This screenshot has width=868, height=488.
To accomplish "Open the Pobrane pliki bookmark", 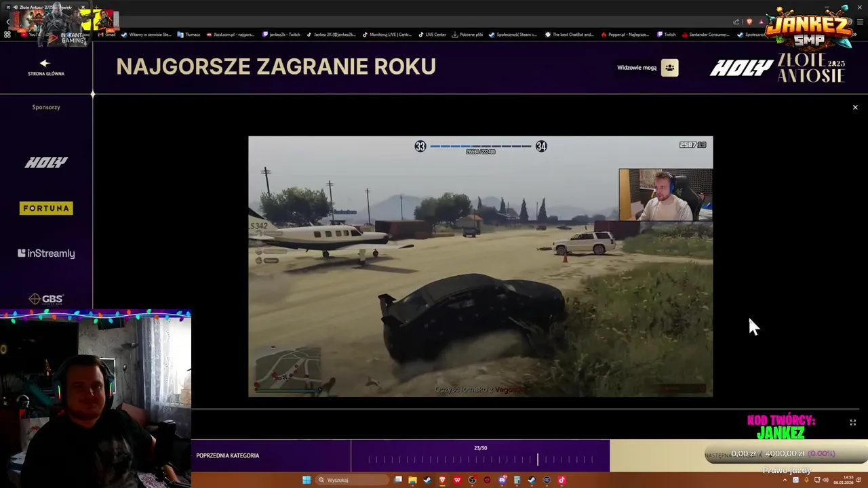I will pos(467,35).
